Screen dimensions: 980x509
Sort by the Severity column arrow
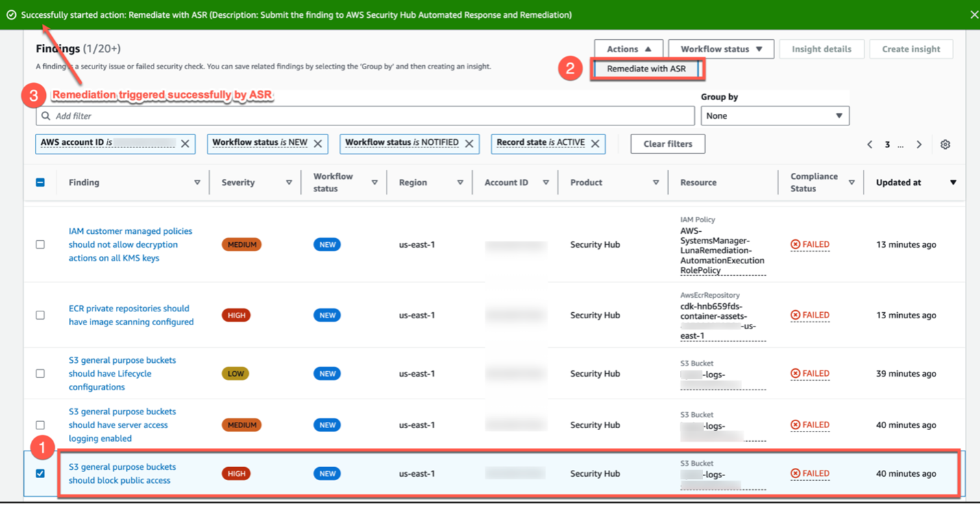(289, 182)
